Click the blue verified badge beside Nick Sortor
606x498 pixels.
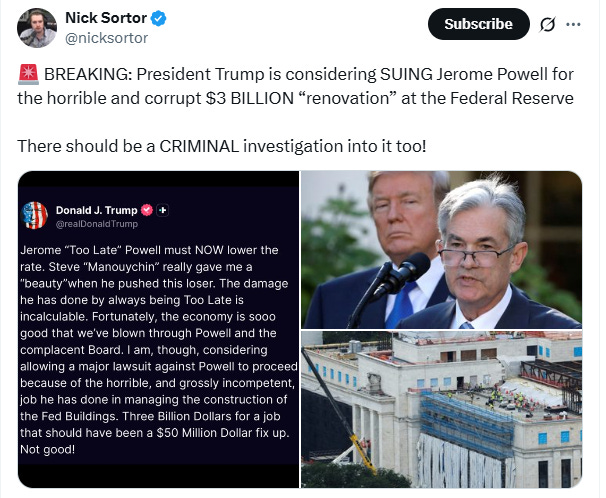(x=158, y=18)
